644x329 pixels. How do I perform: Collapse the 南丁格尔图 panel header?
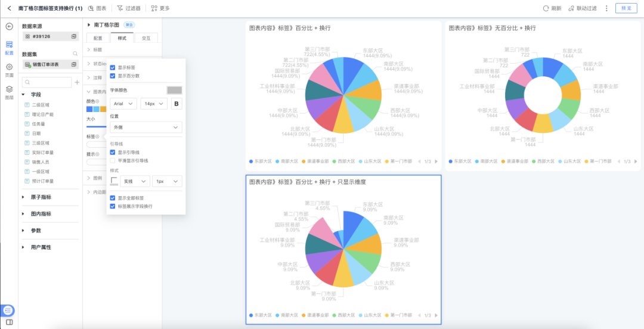pyautogui.click(x=88, y=24)
